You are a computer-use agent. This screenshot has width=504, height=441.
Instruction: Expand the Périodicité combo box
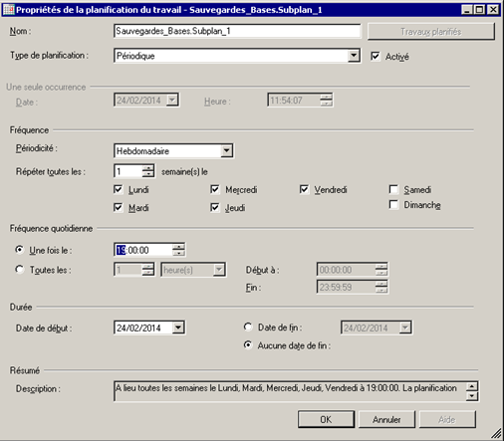pos(226,151)
